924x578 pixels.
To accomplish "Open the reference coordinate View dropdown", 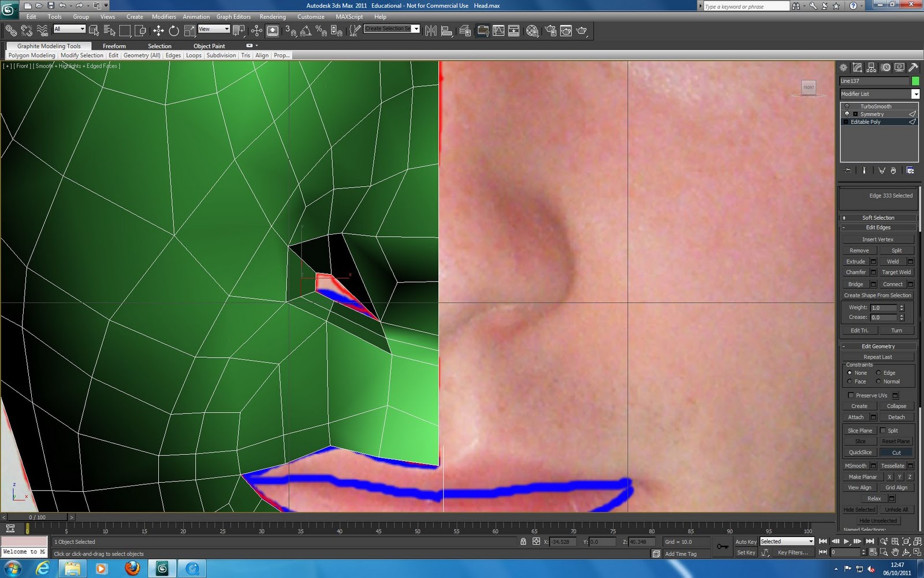I will click(x=214, y=29).
